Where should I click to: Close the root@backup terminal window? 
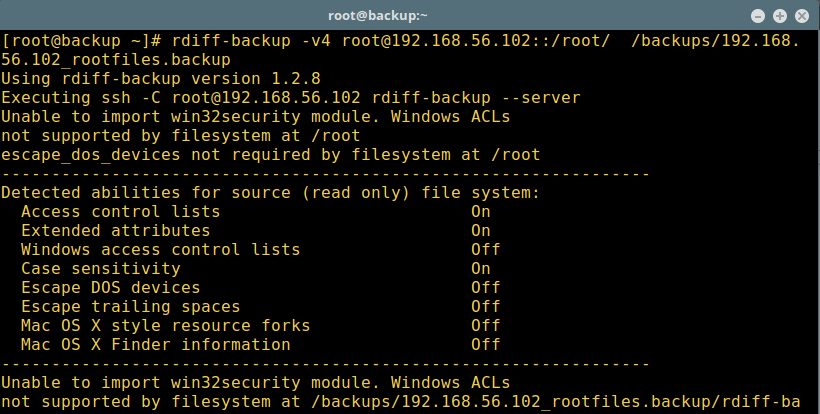coord(801,15)
